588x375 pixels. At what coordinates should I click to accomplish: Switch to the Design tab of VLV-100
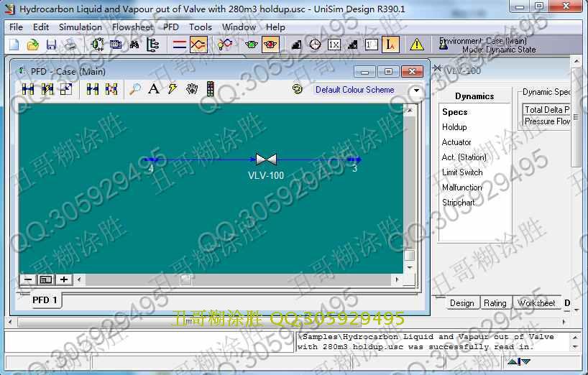coord(462,302)
